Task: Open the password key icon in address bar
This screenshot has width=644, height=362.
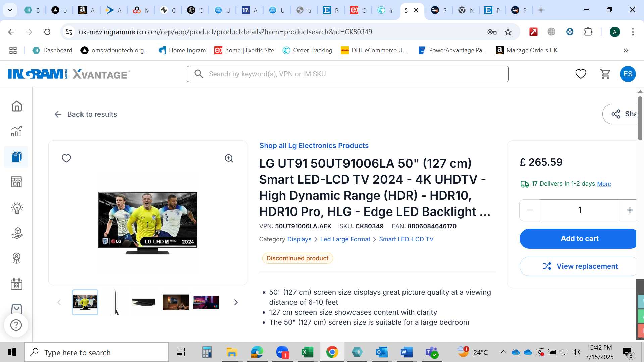Action: 492,32
